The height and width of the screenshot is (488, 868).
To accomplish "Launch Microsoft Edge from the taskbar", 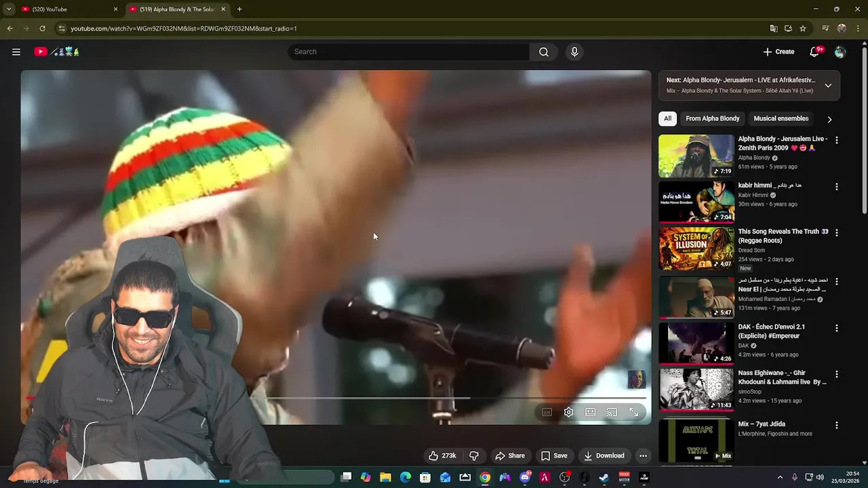I will pyautogui.click(x=406, y=477).
